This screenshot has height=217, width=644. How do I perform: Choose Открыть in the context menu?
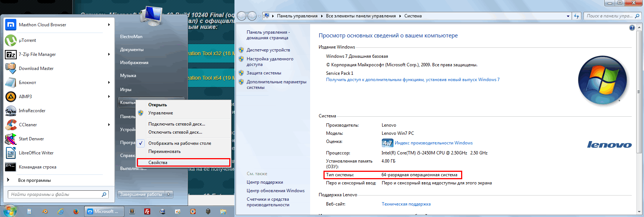pyautogui.click(x=184, y=105)
